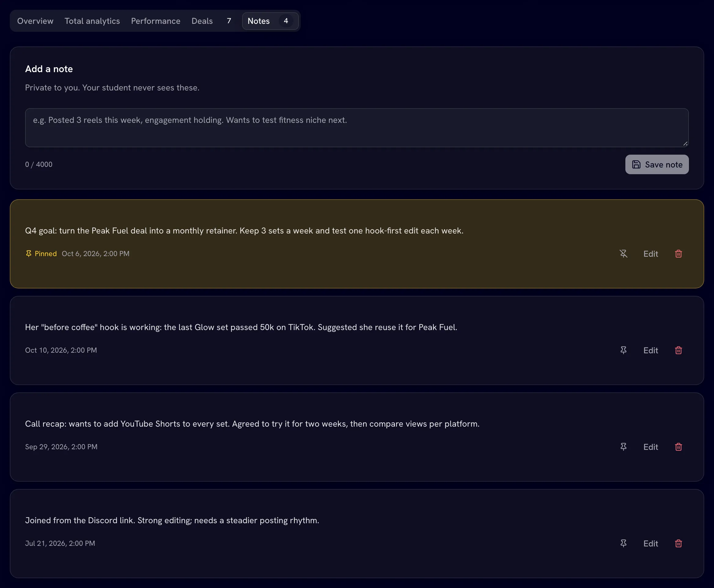
Task: Click "Private to you. Your student never sees these."
Action: click(x=112, y=88)
